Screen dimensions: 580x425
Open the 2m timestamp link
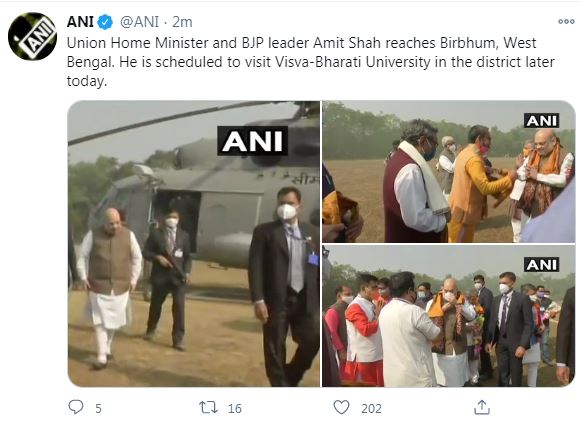182,22
